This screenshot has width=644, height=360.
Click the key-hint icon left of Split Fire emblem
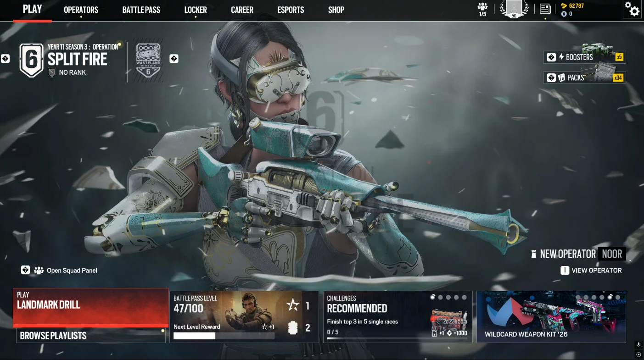[x=5, y=59]
